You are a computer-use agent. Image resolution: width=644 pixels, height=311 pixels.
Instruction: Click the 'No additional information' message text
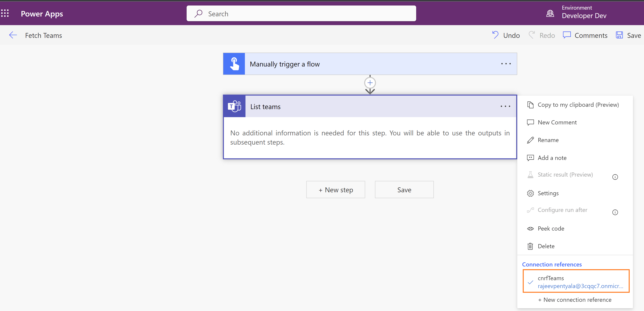pyautogui.click(x=370, y=138)
